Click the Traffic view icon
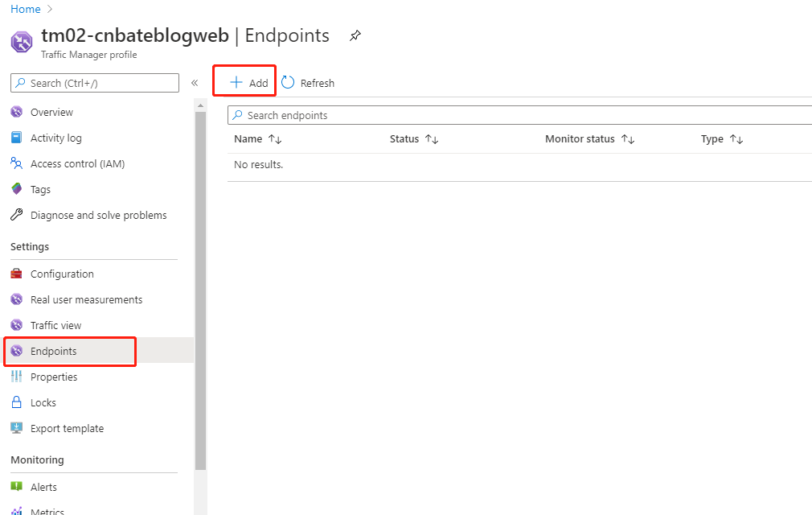The height and width of the screenshot is (515, 812). [17, 325]
